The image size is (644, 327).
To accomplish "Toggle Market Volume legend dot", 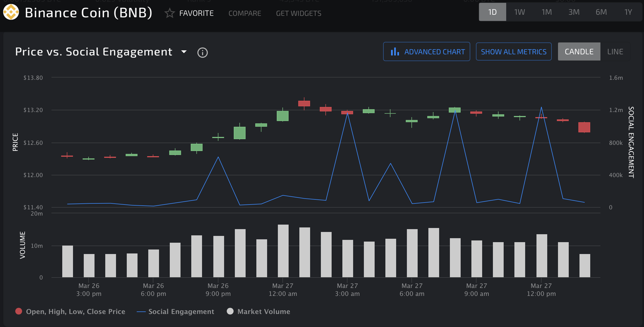I will 230,311.
